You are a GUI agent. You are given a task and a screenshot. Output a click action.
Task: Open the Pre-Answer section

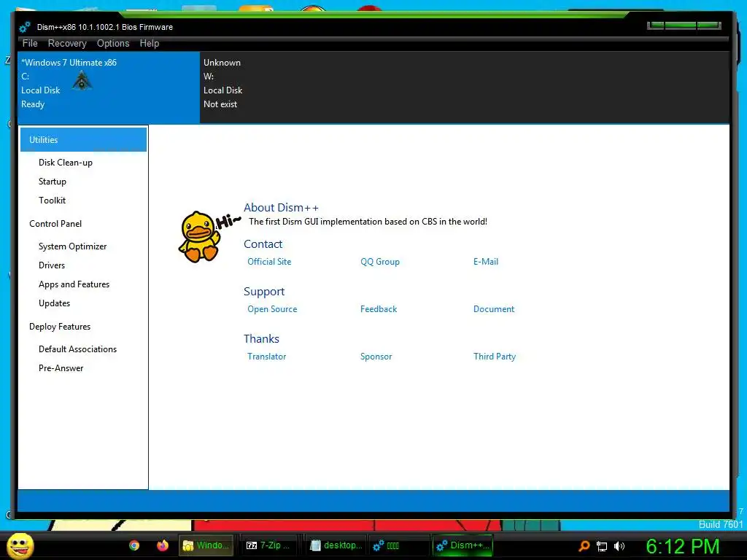pos(61,368)
